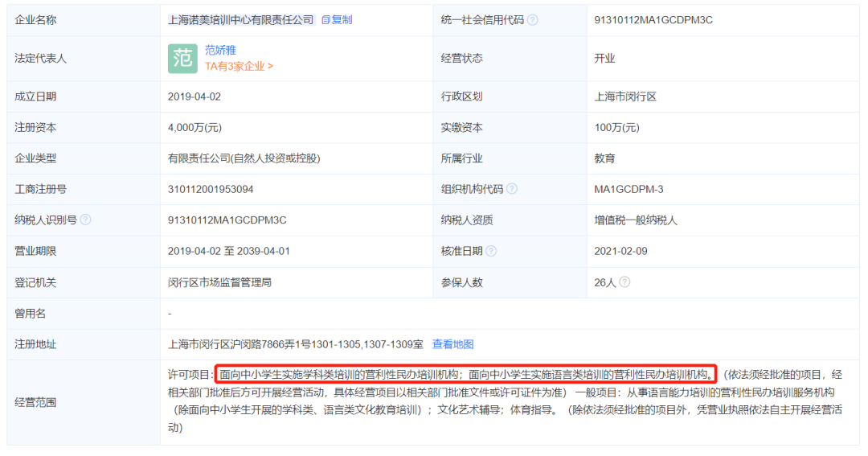Click taxpayer qualification 增值税一般纳税人
This screenshot has width=868, height=456.
pyautogui.click(x=636, y=220)
